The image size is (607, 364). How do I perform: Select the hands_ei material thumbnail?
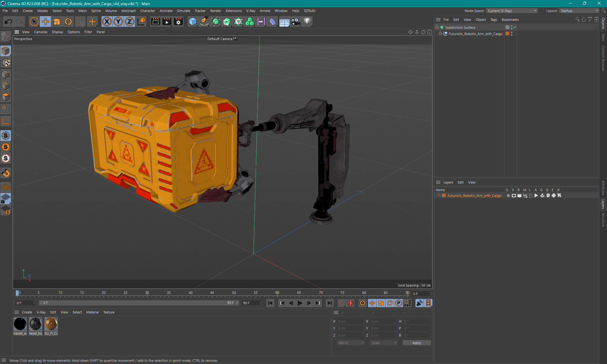click(20, 324)
